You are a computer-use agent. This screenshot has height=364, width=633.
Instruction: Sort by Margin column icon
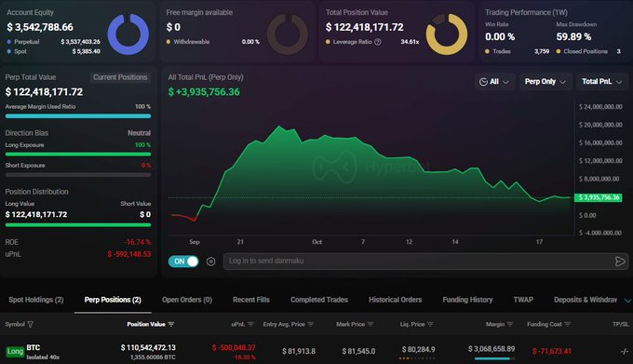pyautogui.click(x=510, y=324)
